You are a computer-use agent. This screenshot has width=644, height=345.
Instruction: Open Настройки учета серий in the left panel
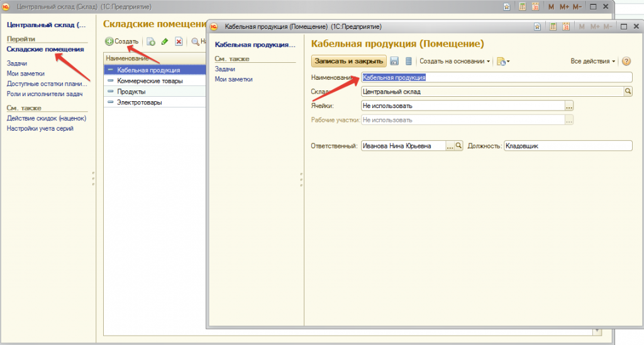click(40, 128)
